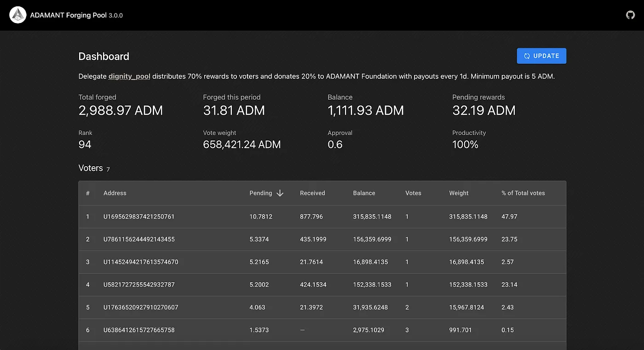Click Forged this period value 31.81 ADM
Screen dimensions: 644x350
click(234, 111)
